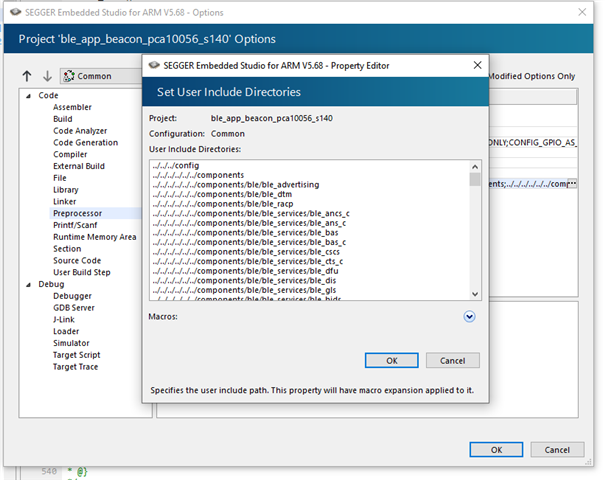Click the up arrow configuration navigation icon
605x480 pixels.
[x=27, y=76]
